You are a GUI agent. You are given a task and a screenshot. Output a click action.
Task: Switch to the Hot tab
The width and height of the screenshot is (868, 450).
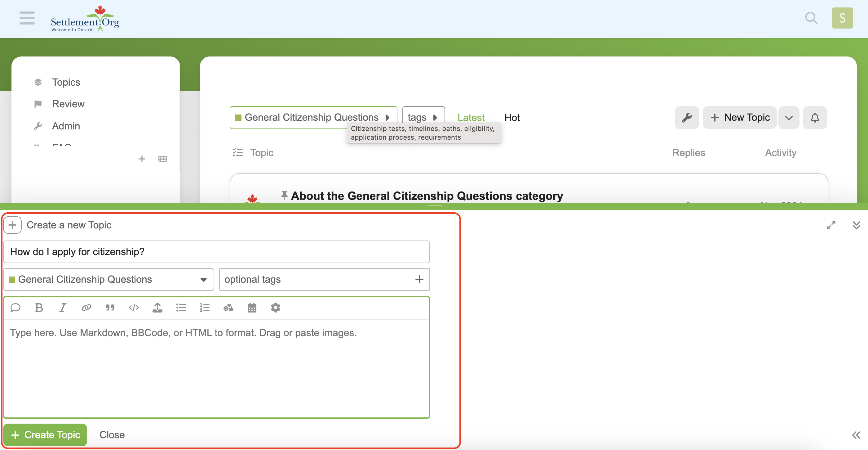pos(512,117)
